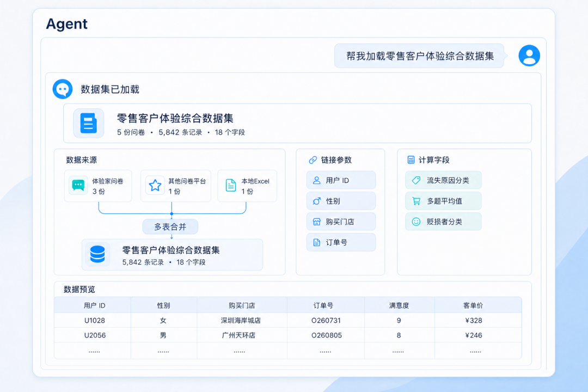
Task: Click the 性别 gender symbol icon
Action: (x=316, y=201)
